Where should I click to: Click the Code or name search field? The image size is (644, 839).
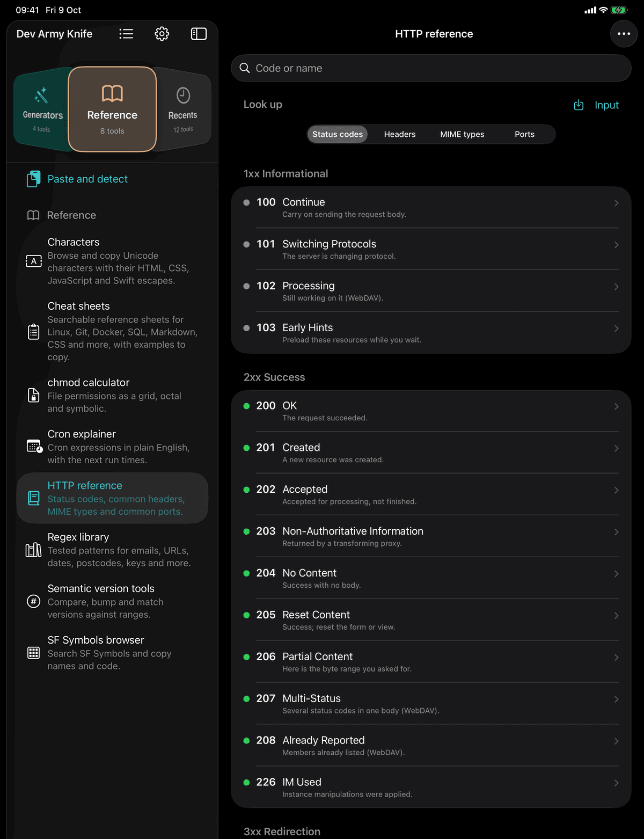[431, 68]
